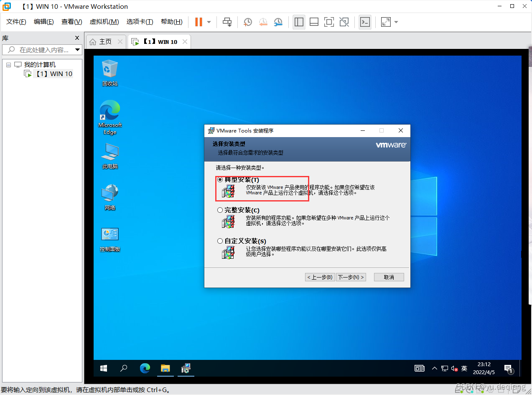Click the Microsoft Edge desktop icon

coord(110,118)
